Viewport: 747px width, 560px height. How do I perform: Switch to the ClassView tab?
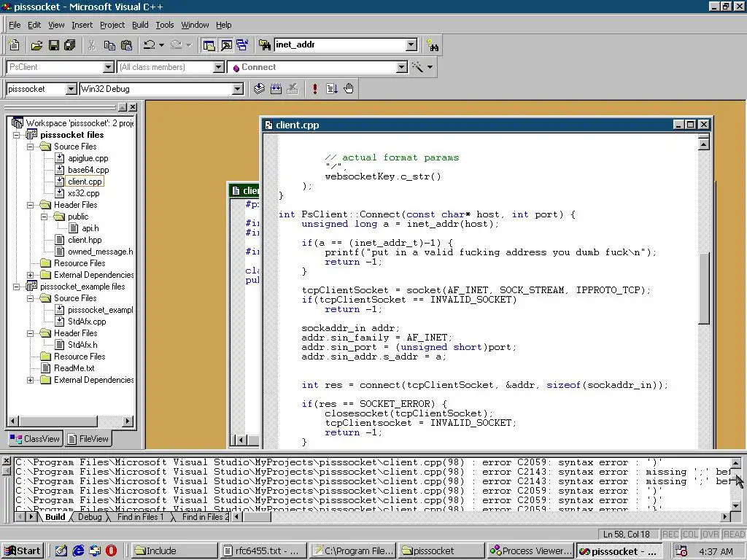tap(35, 438)
